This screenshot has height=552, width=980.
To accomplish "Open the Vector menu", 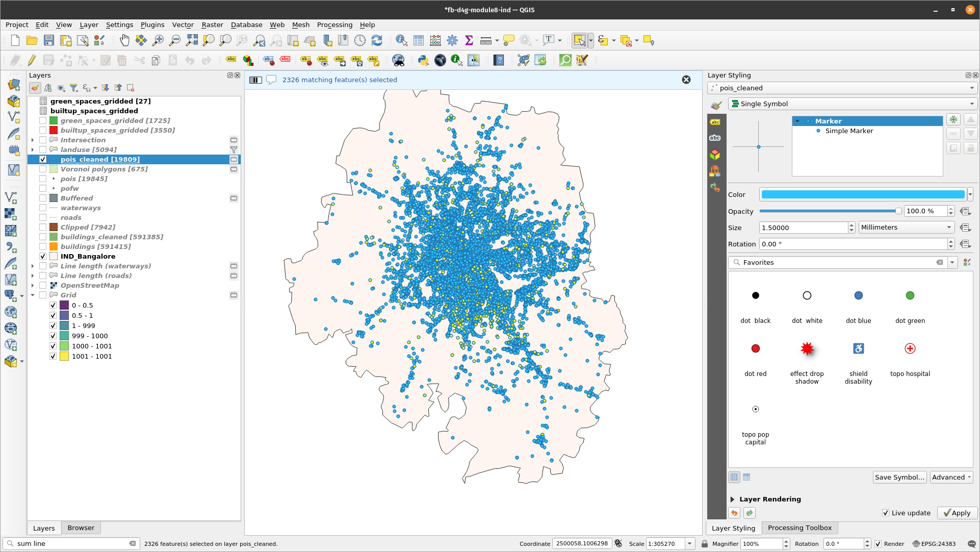I will click(183, 24).
